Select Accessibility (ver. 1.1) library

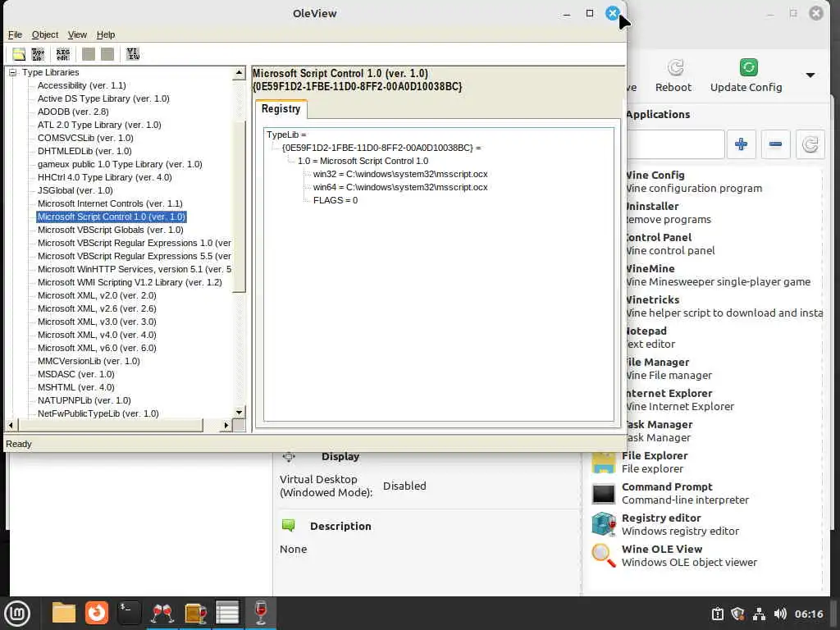(81, 85)
